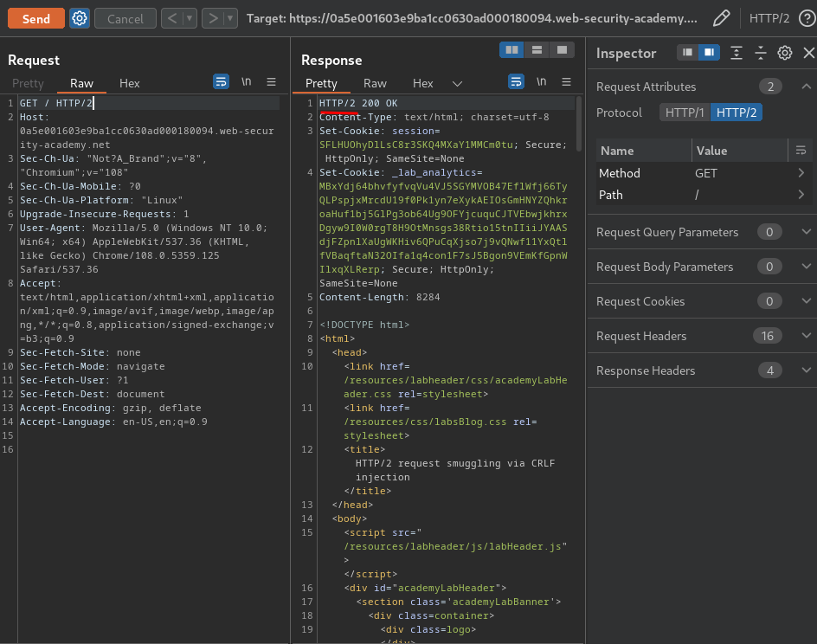Click Sec-Fetch-Mode: navigate header
This screenshot has height=644, width=817.
(x=93, y=366)
